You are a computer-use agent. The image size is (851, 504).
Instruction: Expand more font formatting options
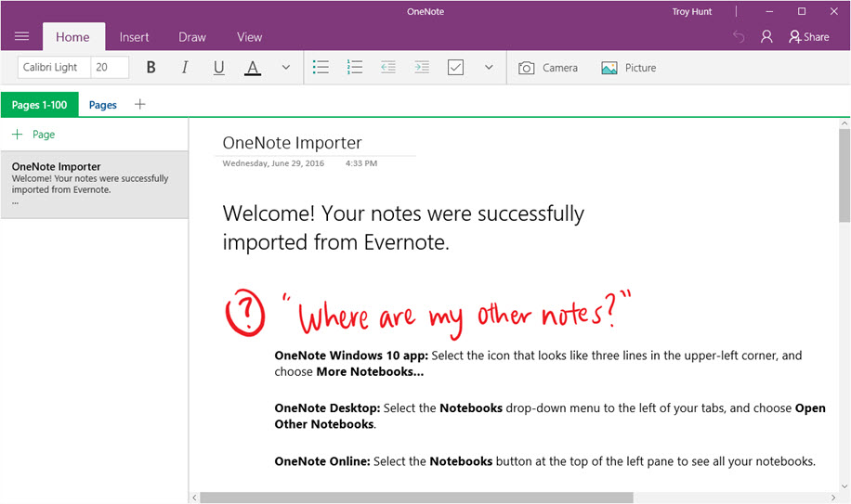click(285, 67)
